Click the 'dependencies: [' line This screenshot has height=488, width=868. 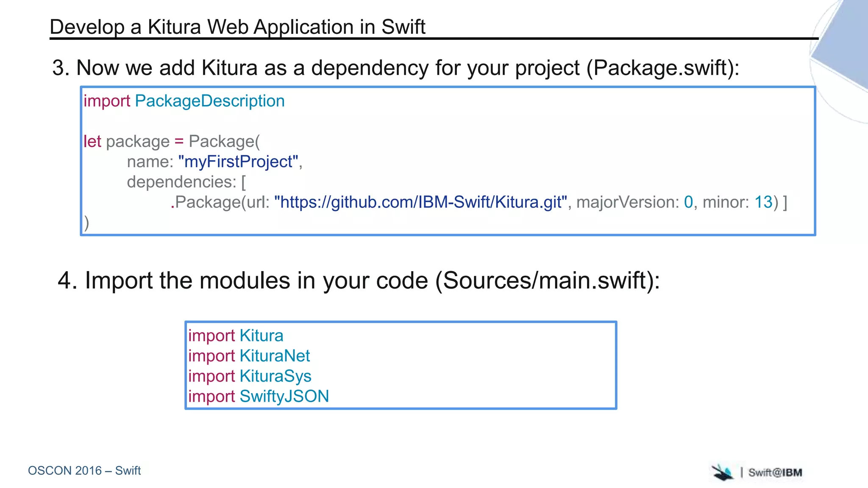point(186,182)
